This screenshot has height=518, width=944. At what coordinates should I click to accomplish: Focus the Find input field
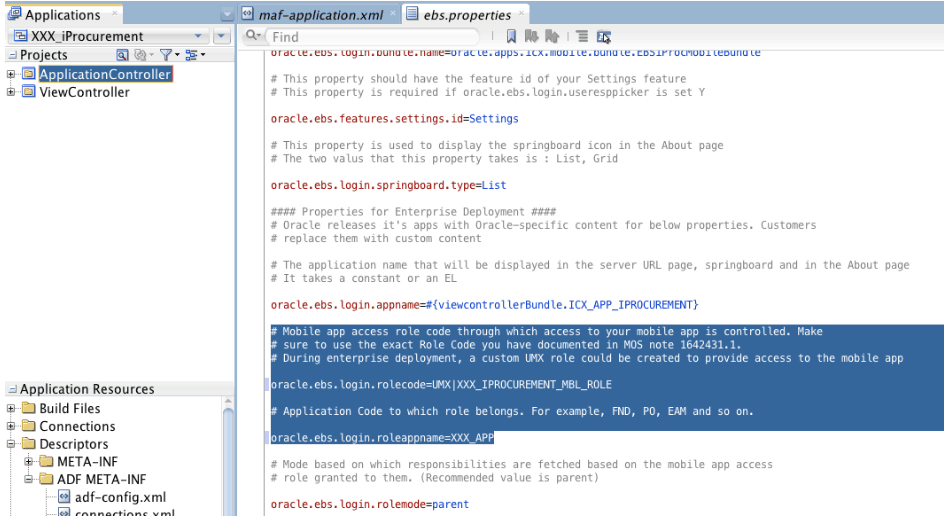(373, 37)
